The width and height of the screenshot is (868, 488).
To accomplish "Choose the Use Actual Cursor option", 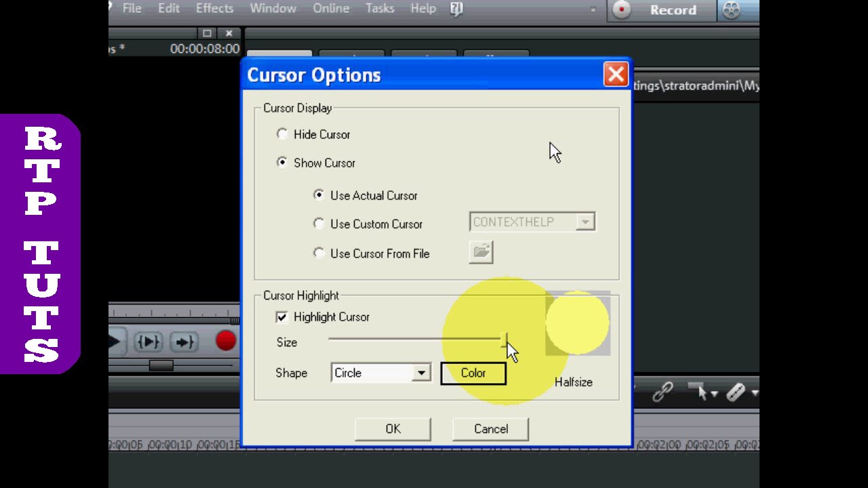I will [319, 195].
